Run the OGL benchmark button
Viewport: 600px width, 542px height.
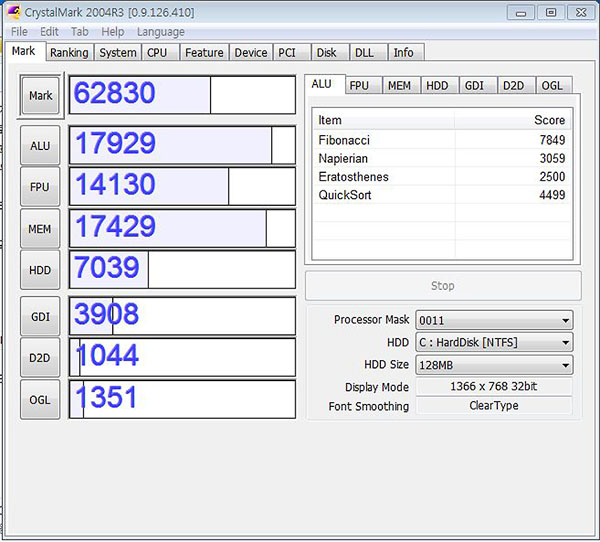tap(40, 400)
